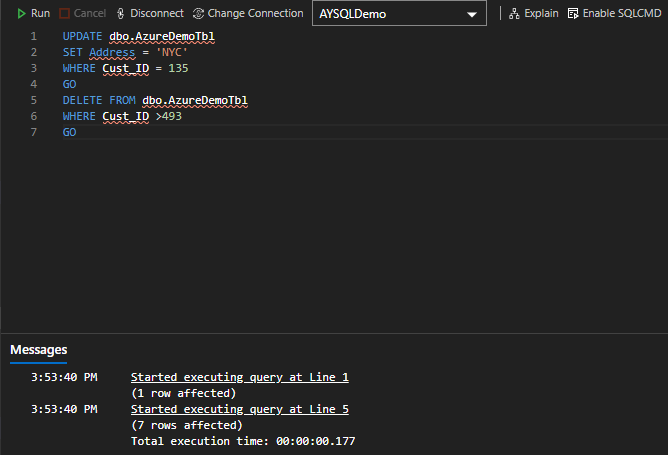Click the database dropdown arrow
The image size is (668, 455).
click(x=472, y=15)
